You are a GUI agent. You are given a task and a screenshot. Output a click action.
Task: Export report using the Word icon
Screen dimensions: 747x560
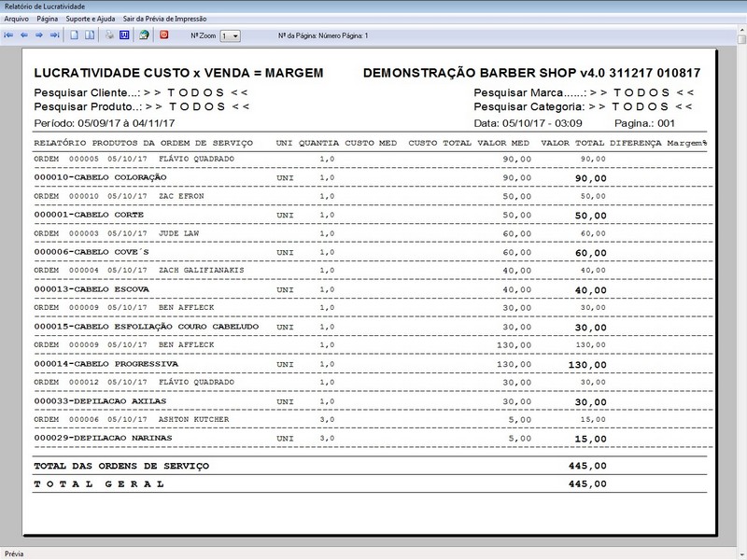(123, 35)
